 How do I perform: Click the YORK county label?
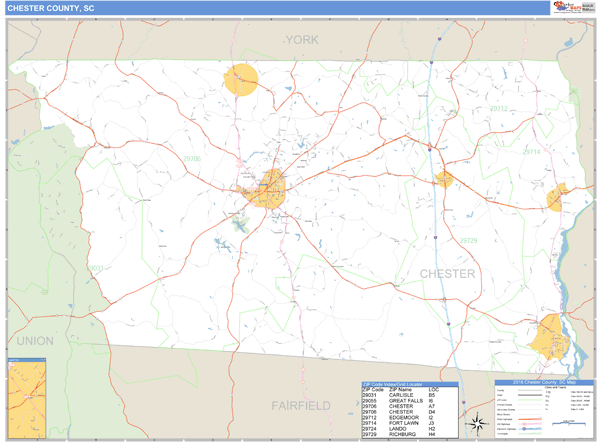(x=300, y=39)
